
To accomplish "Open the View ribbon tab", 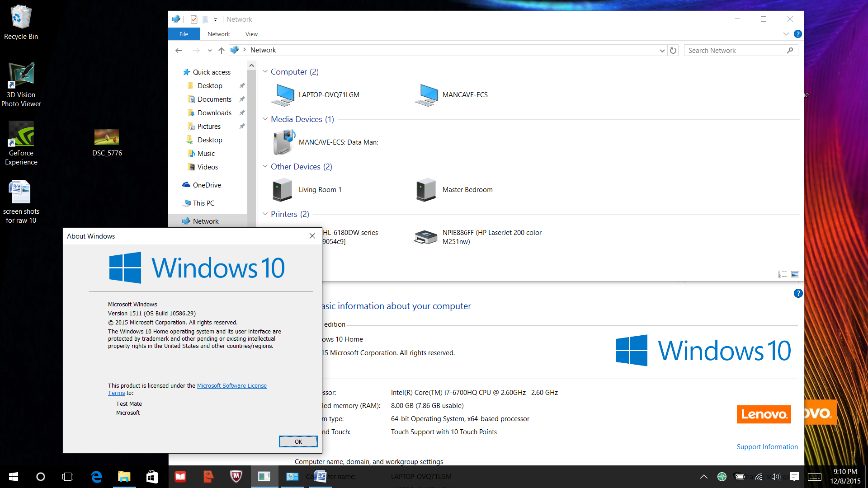I will 251,34.
